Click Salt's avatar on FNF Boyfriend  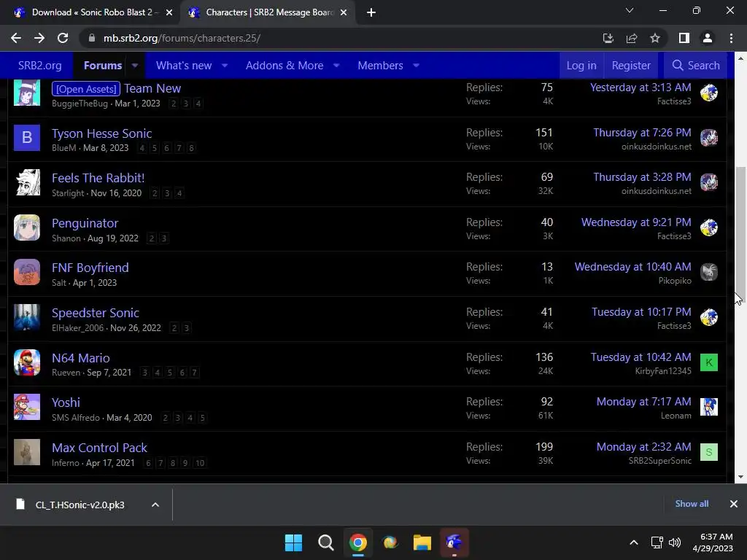[27, 272]
